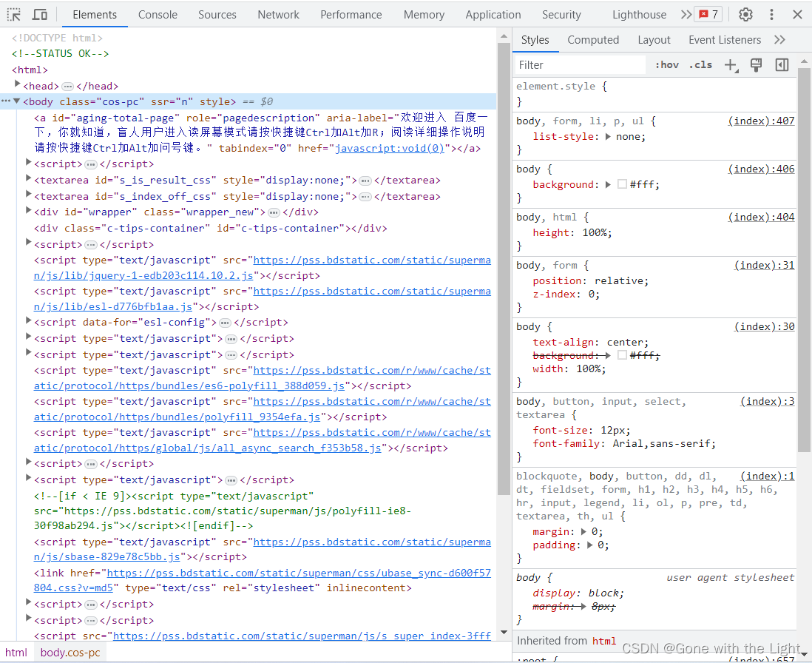The width and height of the screenshot is (812, 663).
Task: Switch to the Console tab
Action: (x=158, y=15)
